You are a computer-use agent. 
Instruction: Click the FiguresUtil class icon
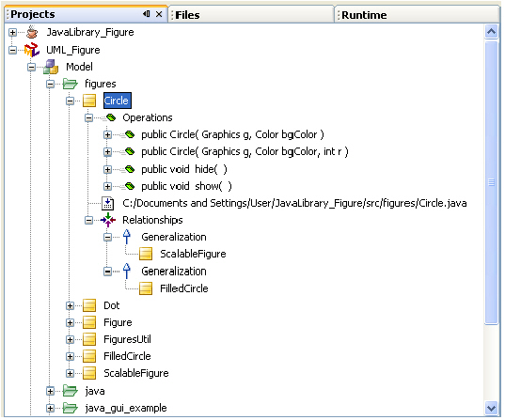[x=89, y=339]
